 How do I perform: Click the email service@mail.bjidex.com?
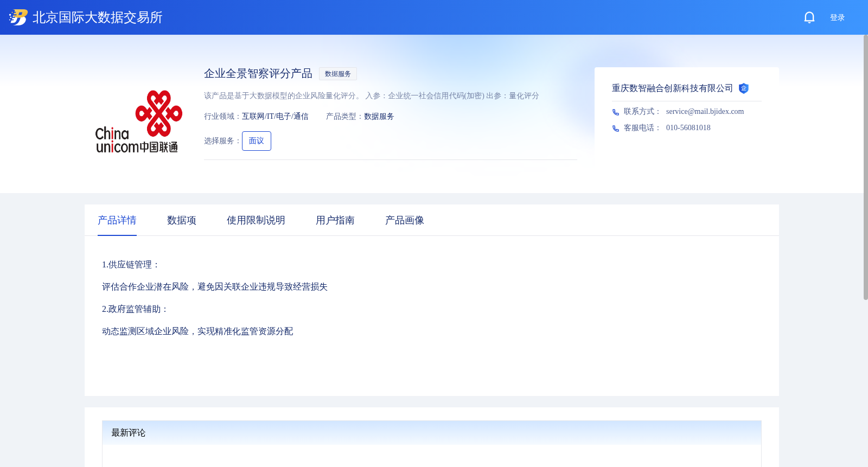tap(705, 112)
